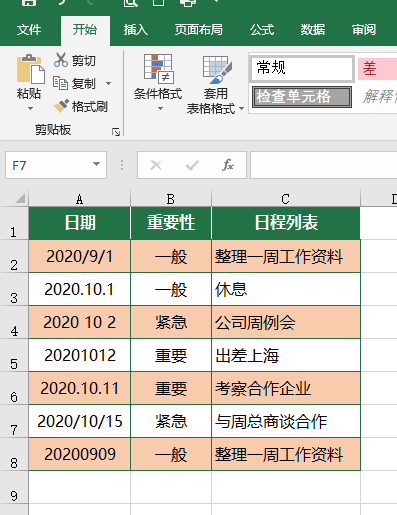Select the 公司周例会 cell
This screenshot has width=397, height=515.
coord(286,322)
